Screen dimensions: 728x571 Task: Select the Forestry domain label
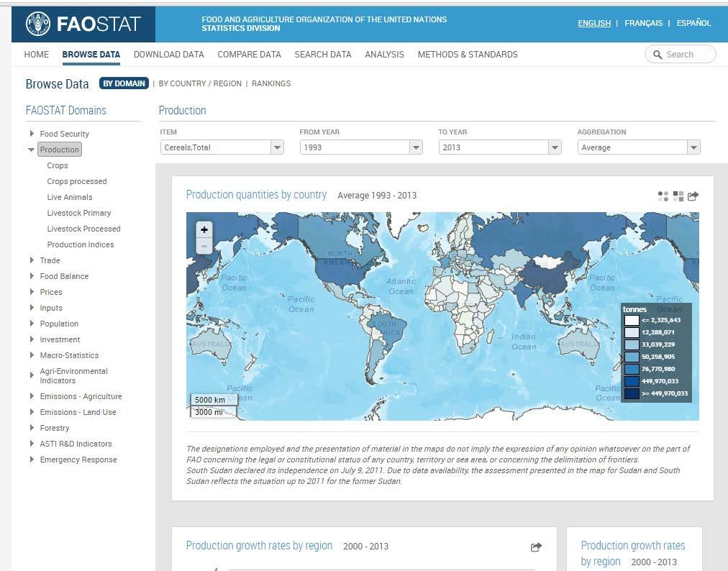coord(55,428)
